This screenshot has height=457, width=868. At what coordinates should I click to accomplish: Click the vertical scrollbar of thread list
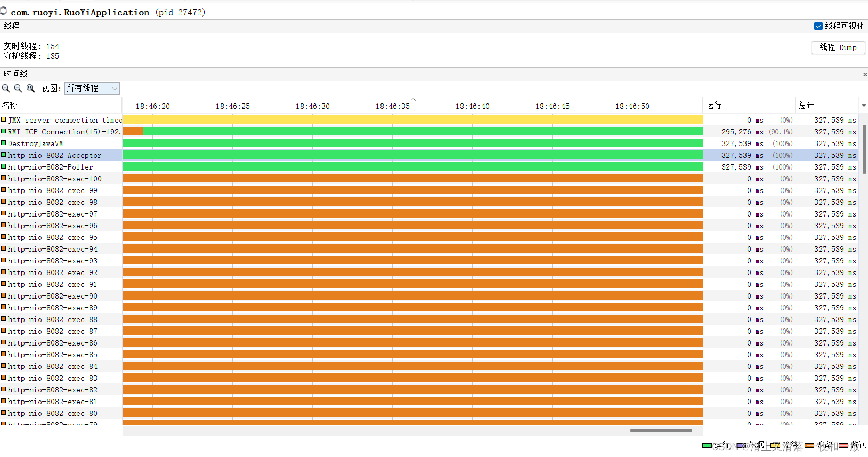(865, 149)
